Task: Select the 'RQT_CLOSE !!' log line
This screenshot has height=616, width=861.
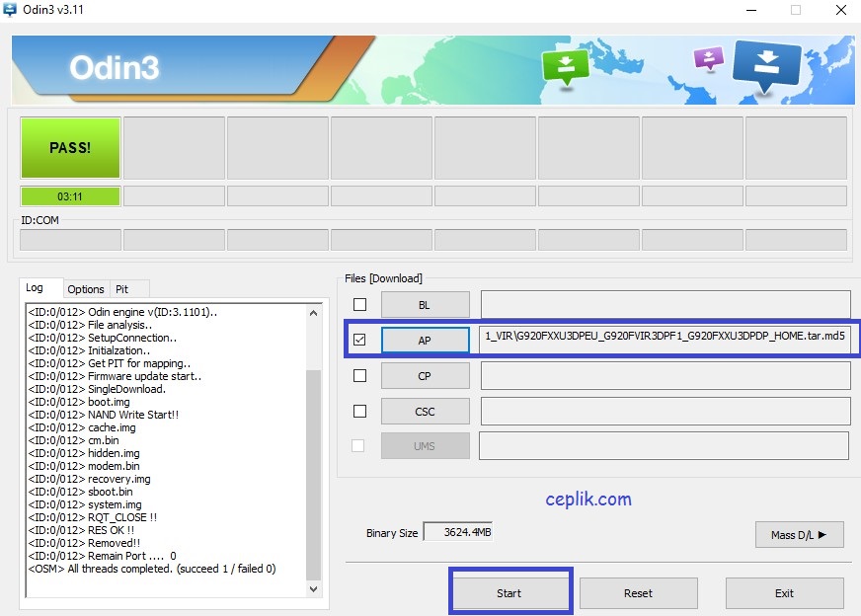Action: [93, 517]
